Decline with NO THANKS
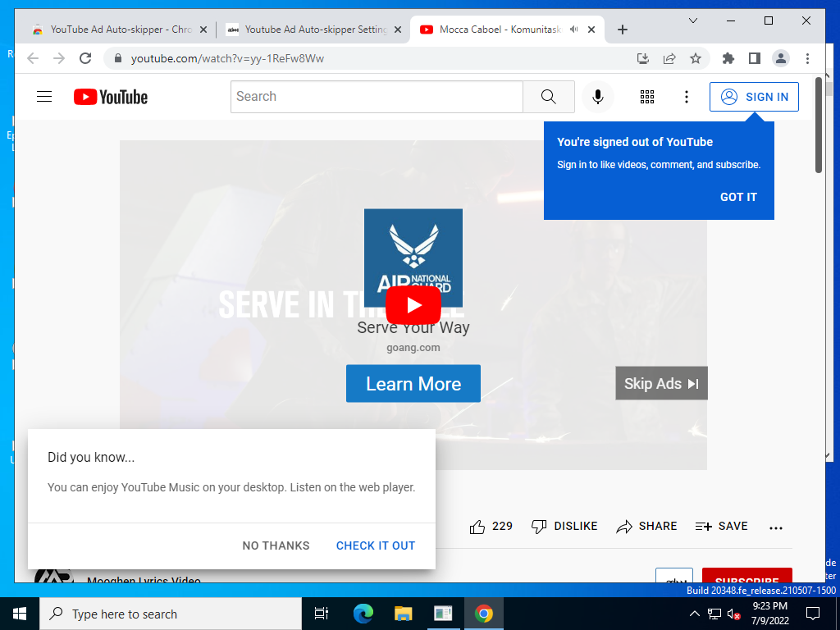This screenshot has height=630, width=840. tap(276, 546)
